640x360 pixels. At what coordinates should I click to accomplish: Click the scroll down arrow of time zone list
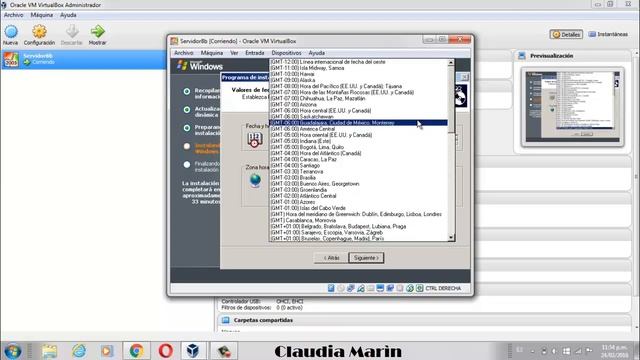(451, 238)
